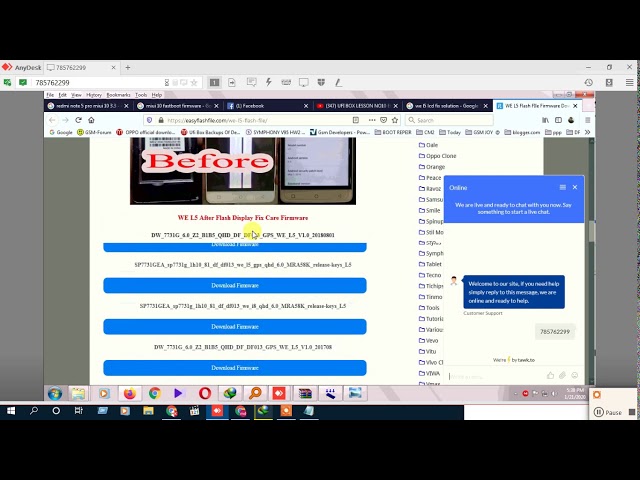Click the AnyDesk new connection plus tab
Image resolution: width=640 pixels, height=480 pixels.
[128, 67]
